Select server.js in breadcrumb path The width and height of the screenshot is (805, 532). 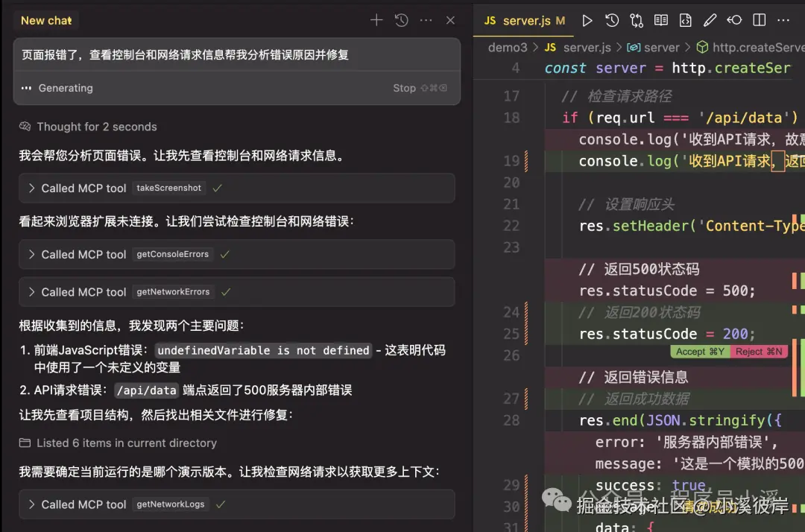pyautogui.click(x=587, y=48)
